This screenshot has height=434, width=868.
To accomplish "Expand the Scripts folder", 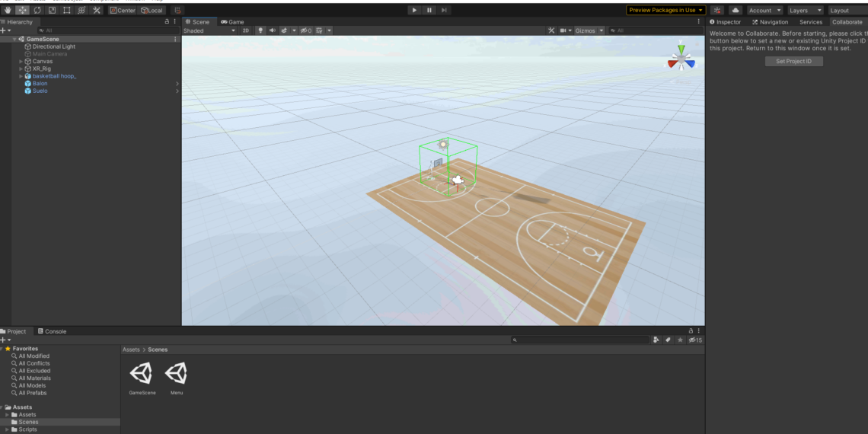I will pyautogui.click(x=7, y=429).
